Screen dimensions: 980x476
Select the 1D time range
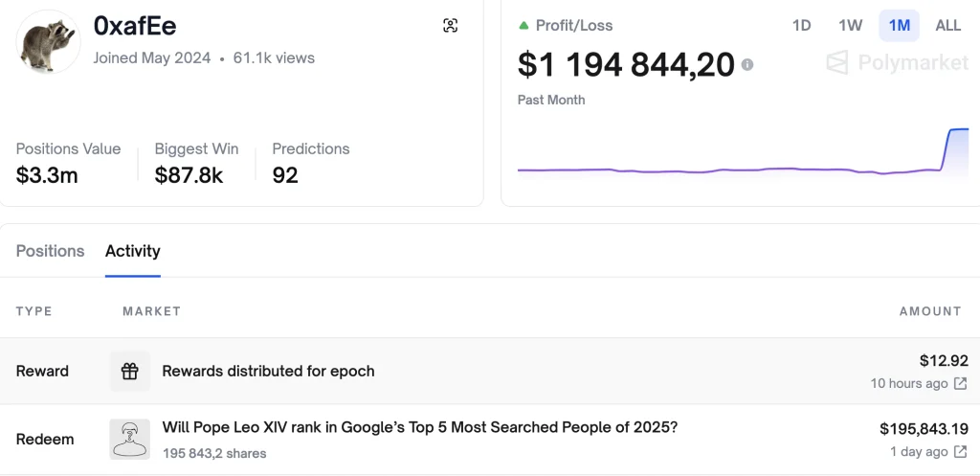click(x=802, y=26)
